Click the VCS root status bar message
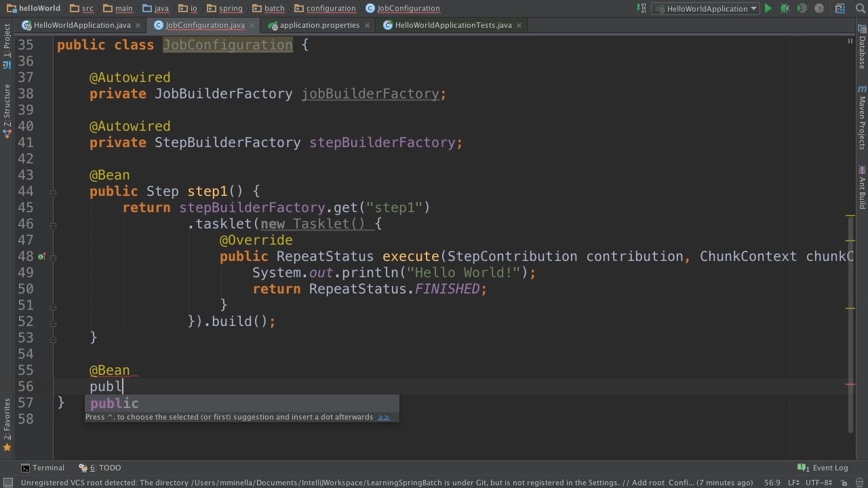Image resolution: width=868 pixels, height=488 pixels. [x=387, y=483]
